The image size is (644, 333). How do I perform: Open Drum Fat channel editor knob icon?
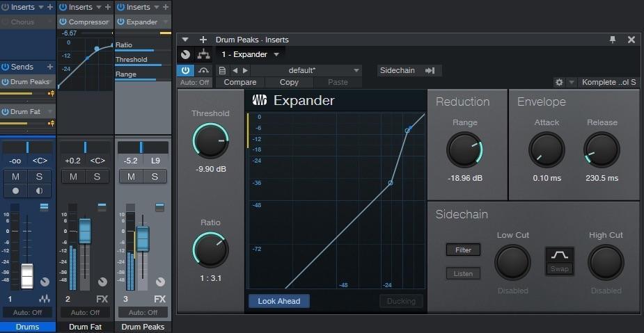point(102,282)
